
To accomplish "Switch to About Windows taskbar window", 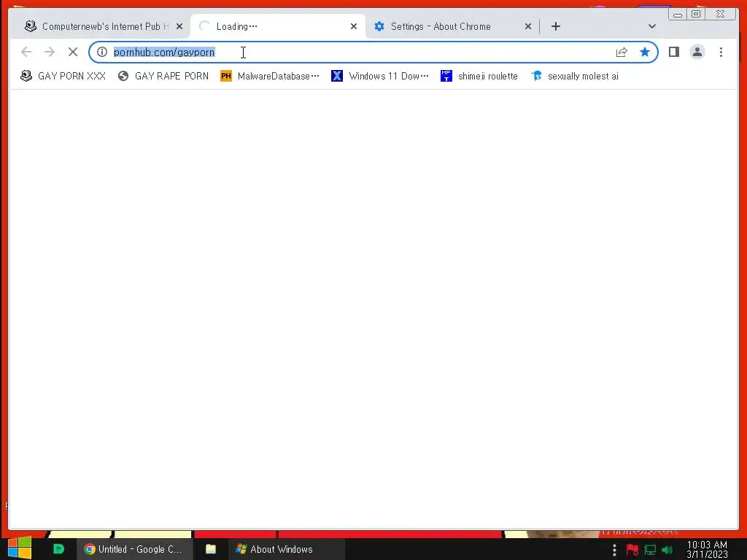I will tap(286, 549).
